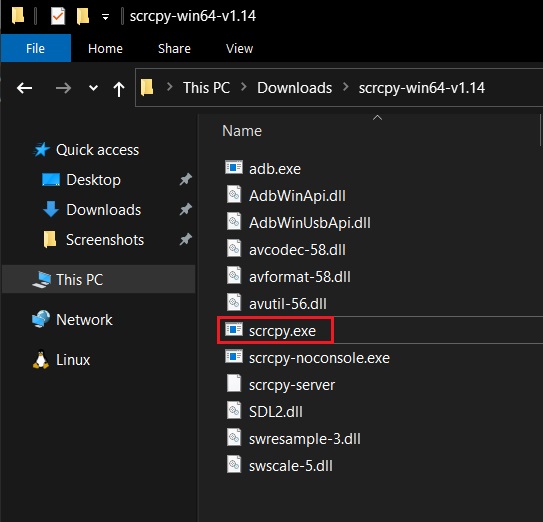Click the Properties icon in title bar
The image size is (543, 522).
(58, 16)
